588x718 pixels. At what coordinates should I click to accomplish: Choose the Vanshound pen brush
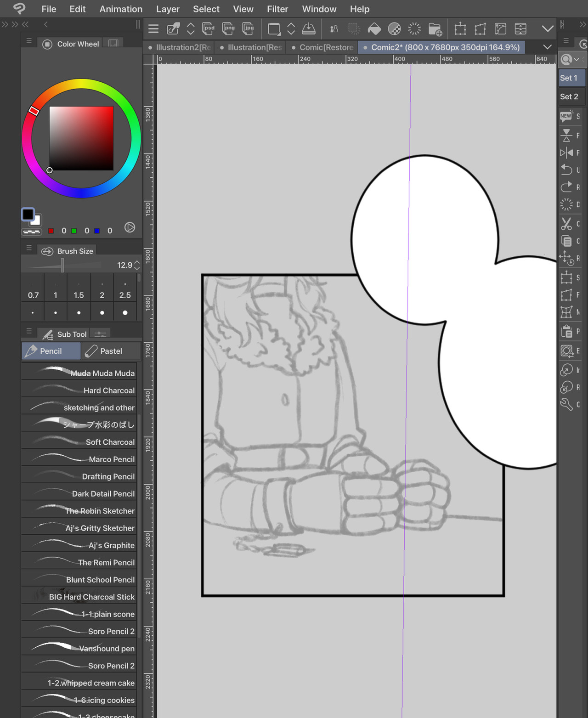tap(79, 648)
